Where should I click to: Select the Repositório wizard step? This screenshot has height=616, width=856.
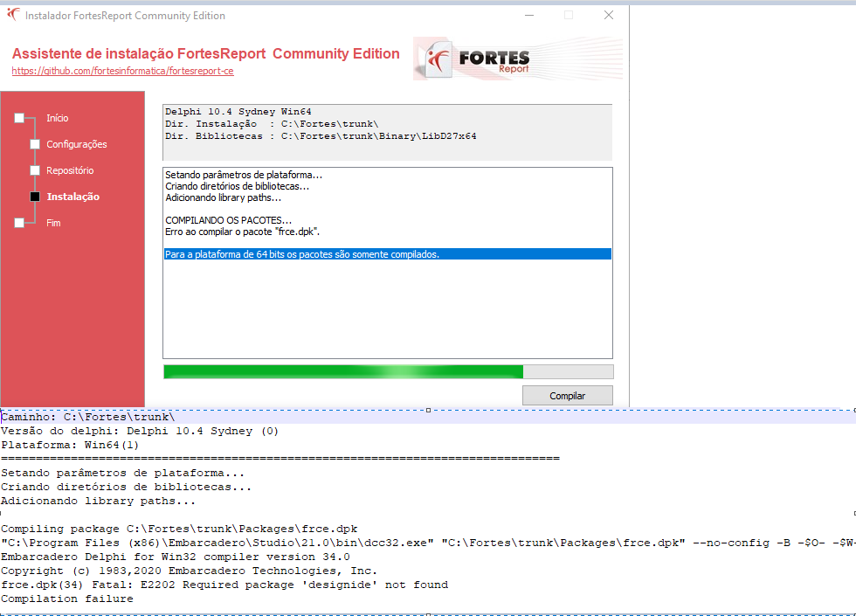(70, 170)
